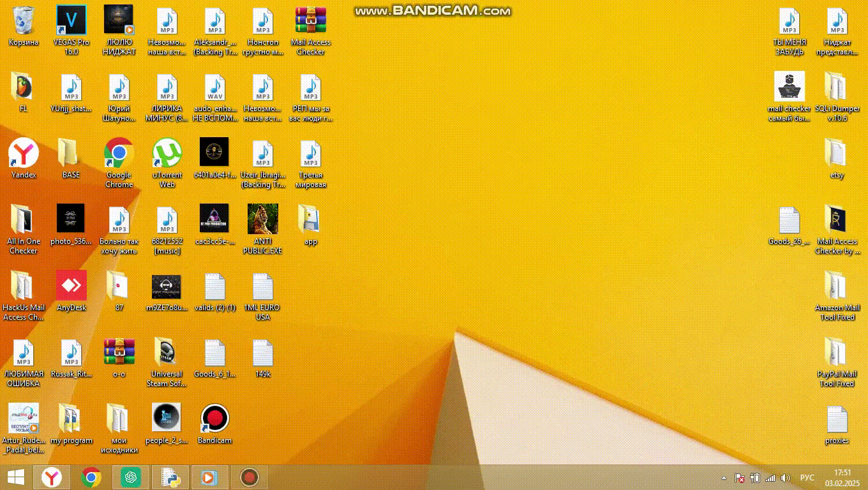Viewport: 868px width, 490px height.
Task: Click the Chrome icon in the taskbar
Action: click(x=91, y=477)
